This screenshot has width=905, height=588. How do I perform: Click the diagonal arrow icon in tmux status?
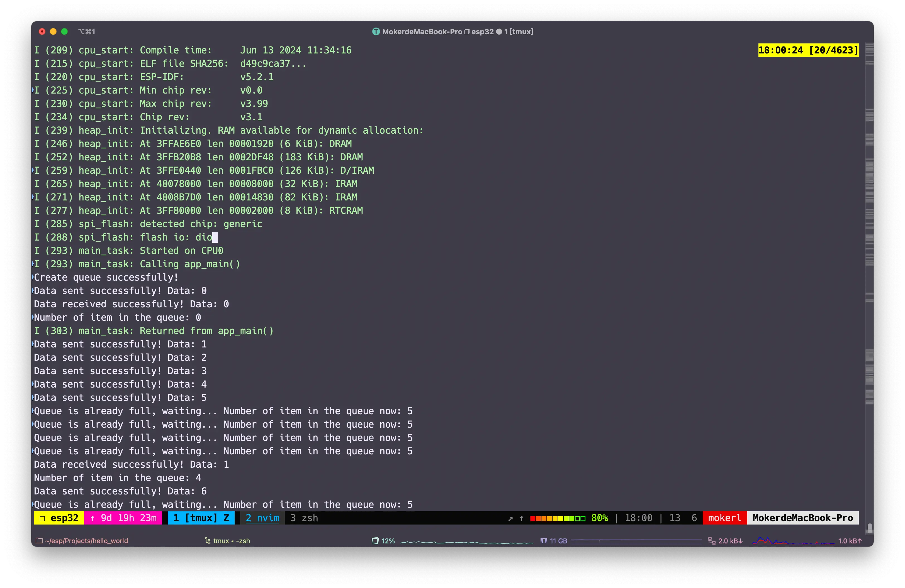510,518
